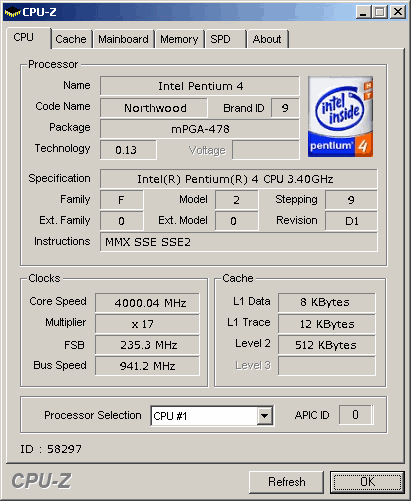Click the APIC ID value box
The image size is (411, 501).
[x=355, y=415]
